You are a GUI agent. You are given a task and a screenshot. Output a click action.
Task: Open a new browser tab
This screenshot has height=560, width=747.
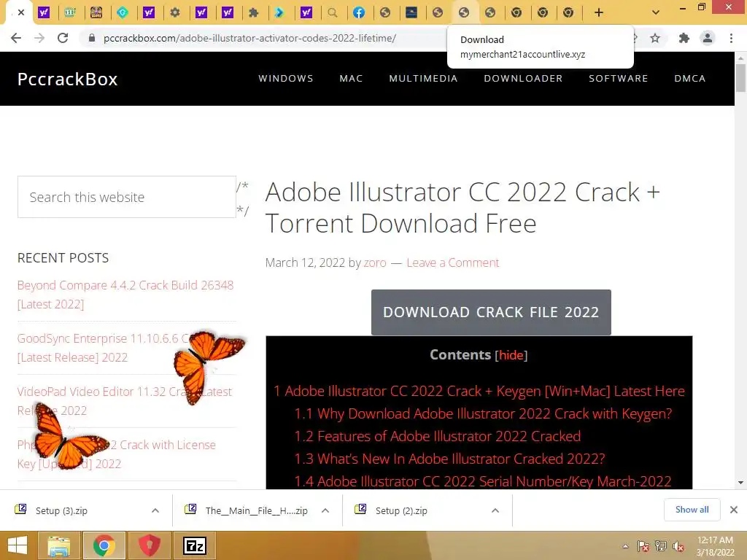pyautogui.click(x=599, y=12)
